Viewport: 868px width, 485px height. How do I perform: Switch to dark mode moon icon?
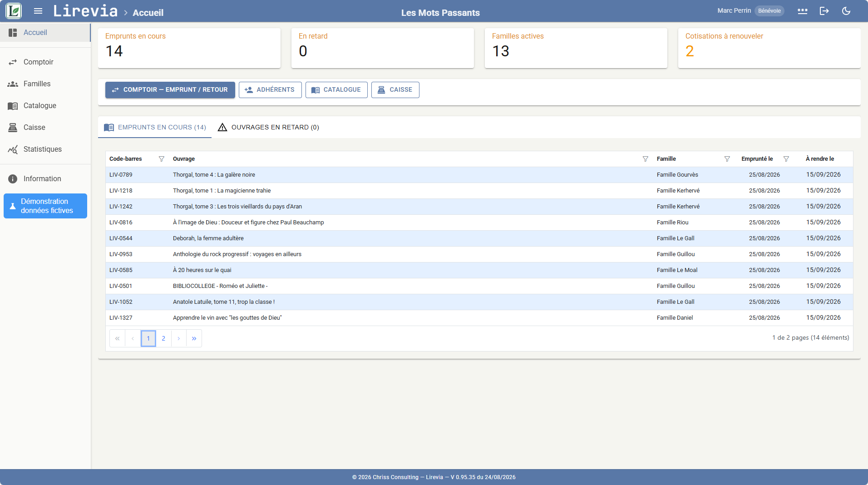(846, 11)
